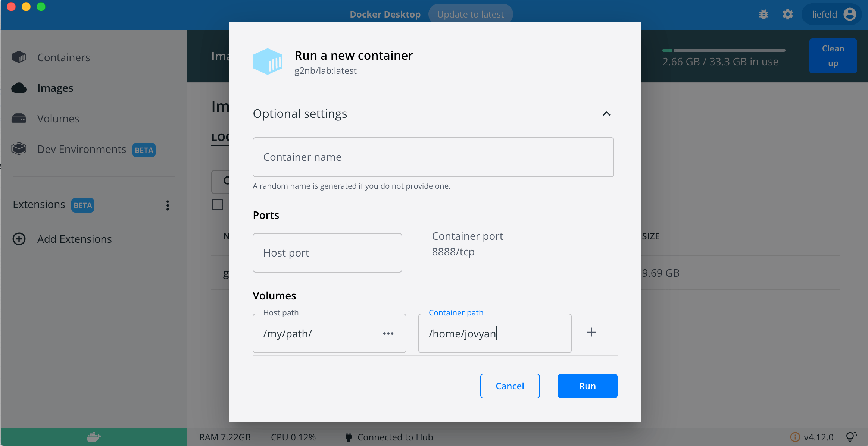The height and width of the screenshot is (446, 868).
Task: Click the Volumes drive icon in sidebar
Action: (19, 119)
